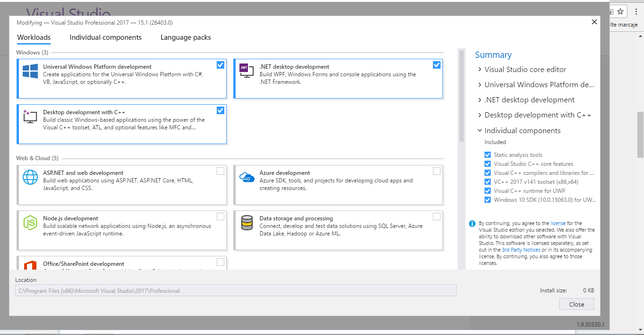
Task: Check Data storage and processing workload
Action: (437, 217)
